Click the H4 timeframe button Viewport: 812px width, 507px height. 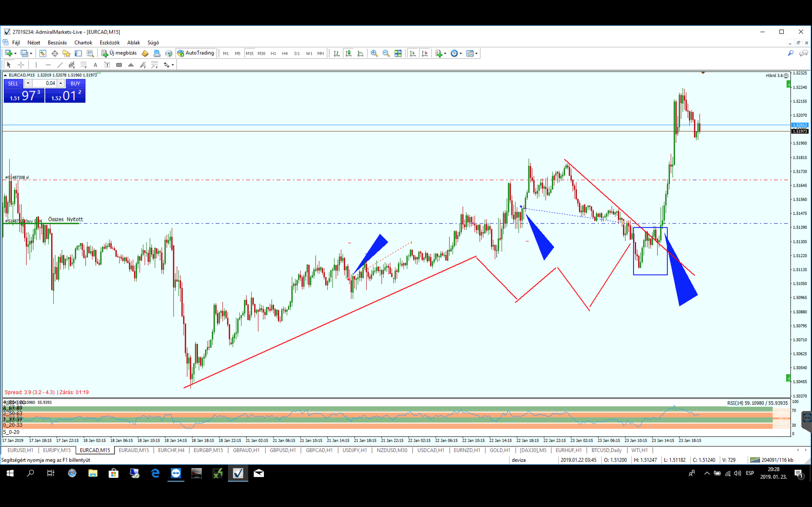pos(285,53)
